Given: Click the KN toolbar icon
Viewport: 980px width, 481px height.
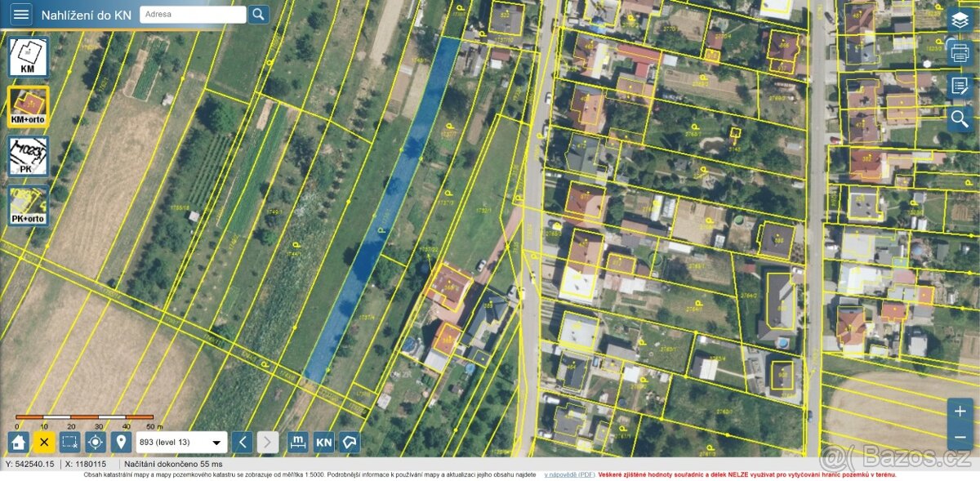Looking at the screenshot, I should pos(323,442).
